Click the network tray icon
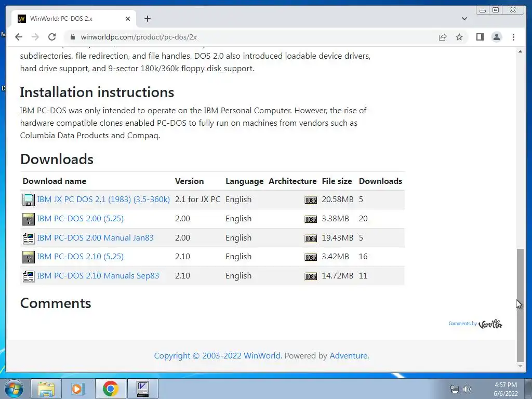This screenshot has width=532, height=399. (454, 389)
